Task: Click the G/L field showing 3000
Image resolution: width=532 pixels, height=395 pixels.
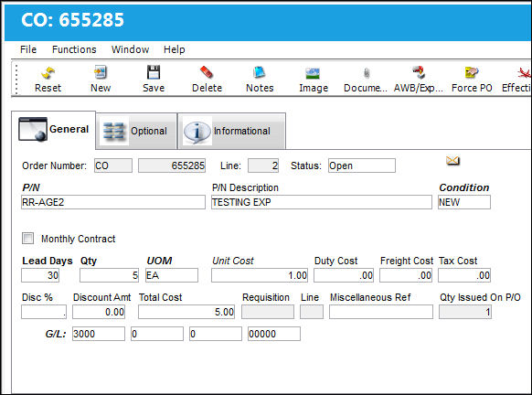Action: [x=99, y=334]
